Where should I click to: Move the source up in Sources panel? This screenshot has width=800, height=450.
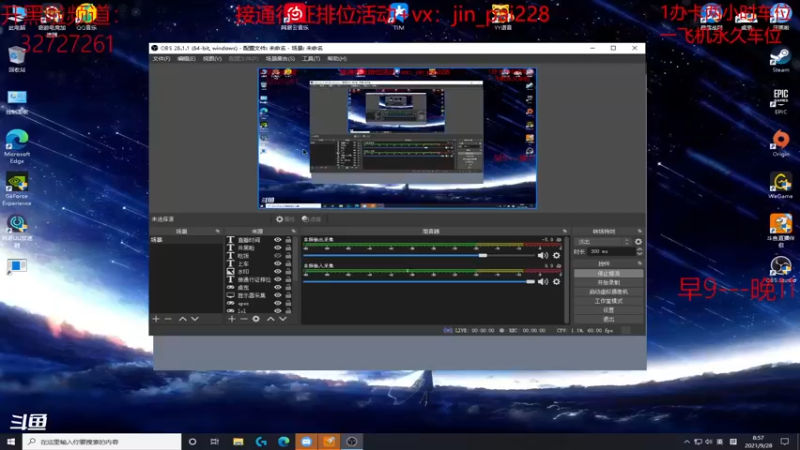(x=270, y=319)
